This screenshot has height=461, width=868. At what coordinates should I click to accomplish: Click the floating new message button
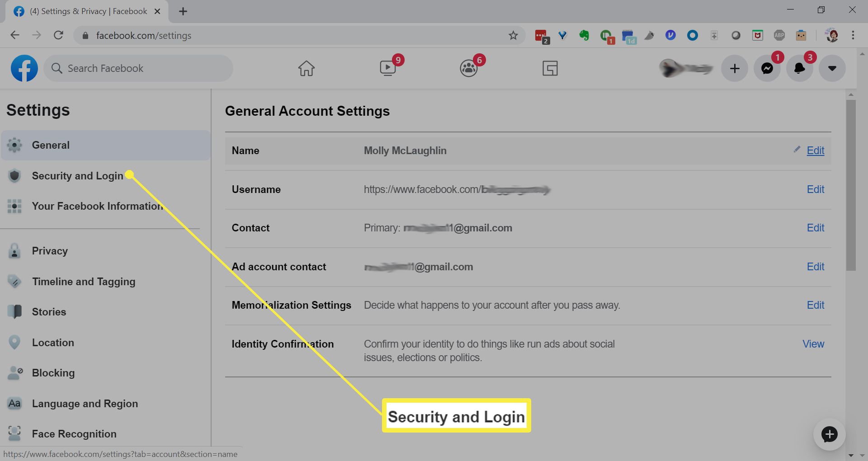[x=829, y=434]
